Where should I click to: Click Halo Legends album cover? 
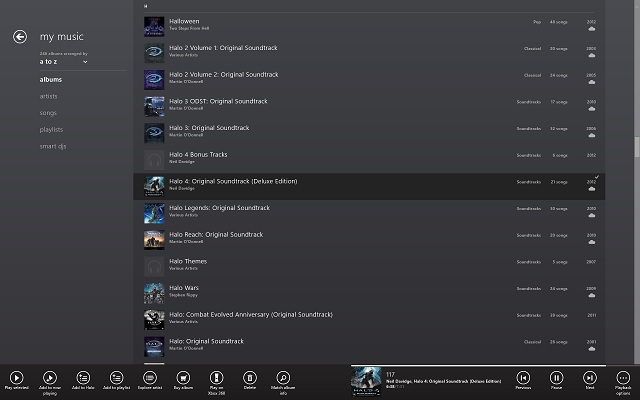tap(154, 213)
